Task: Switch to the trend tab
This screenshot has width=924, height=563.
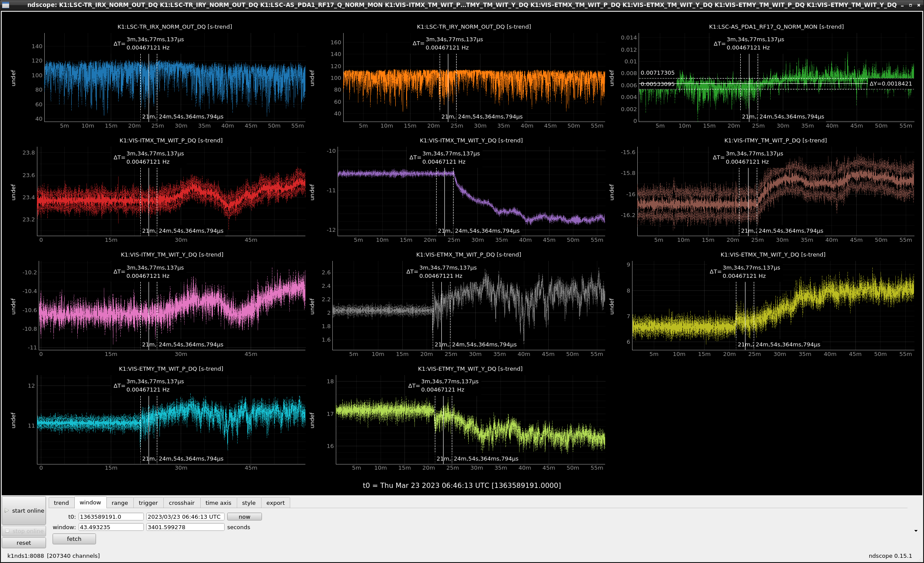Action: [61, 503]
